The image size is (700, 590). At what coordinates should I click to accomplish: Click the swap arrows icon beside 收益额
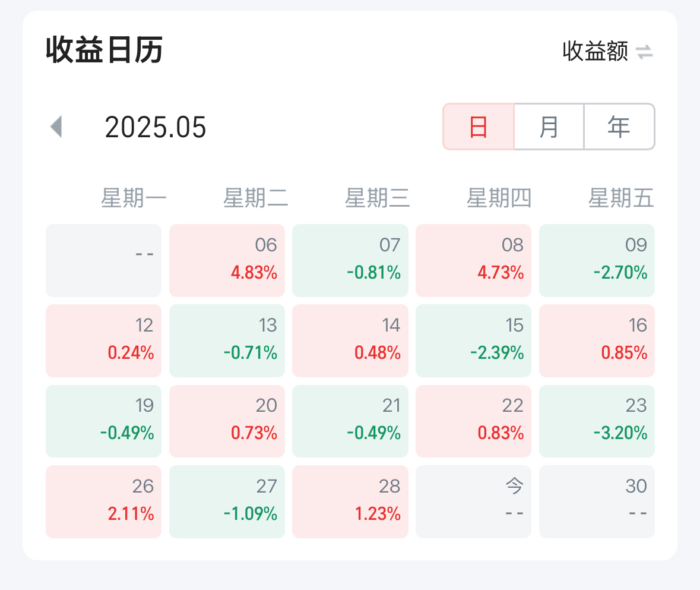pyautogui.click(x=644, y=52)
